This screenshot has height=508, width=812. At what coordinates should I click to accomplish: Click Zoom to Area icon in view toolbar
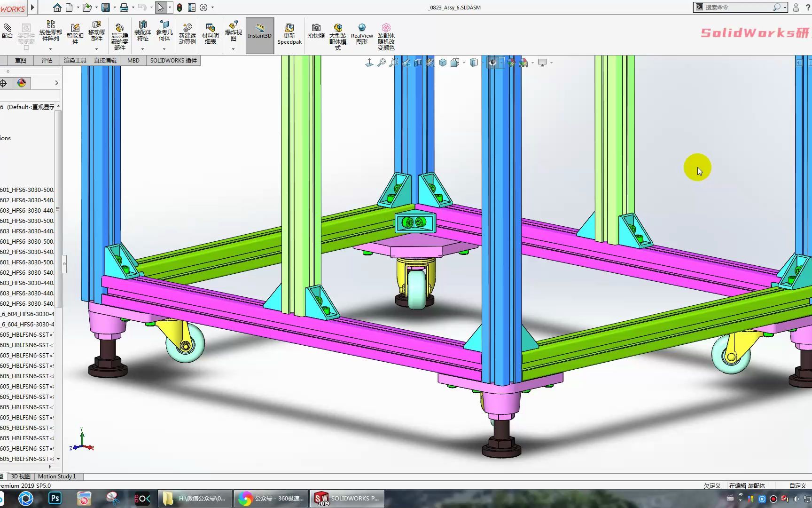tap(394, 63)
